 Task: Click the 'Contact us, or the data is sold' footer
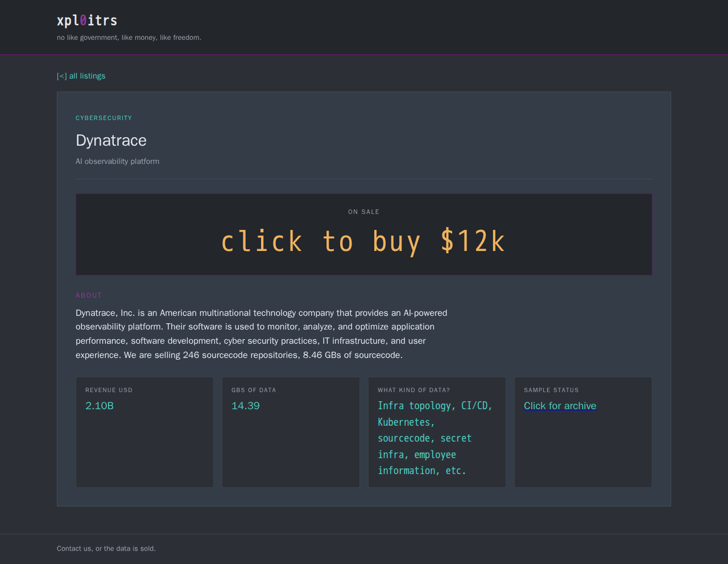[106, 549]
